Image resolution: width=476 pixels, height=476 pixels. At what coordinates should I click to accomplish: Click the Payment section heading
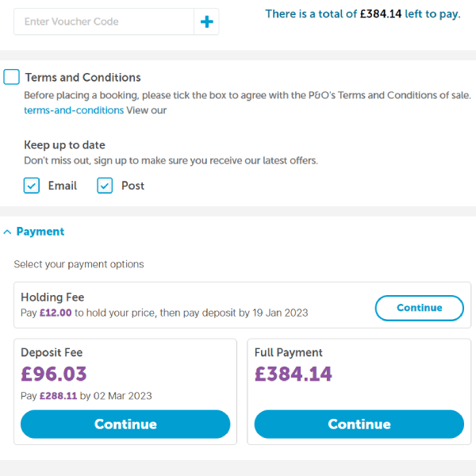click(x=40, y=232)
